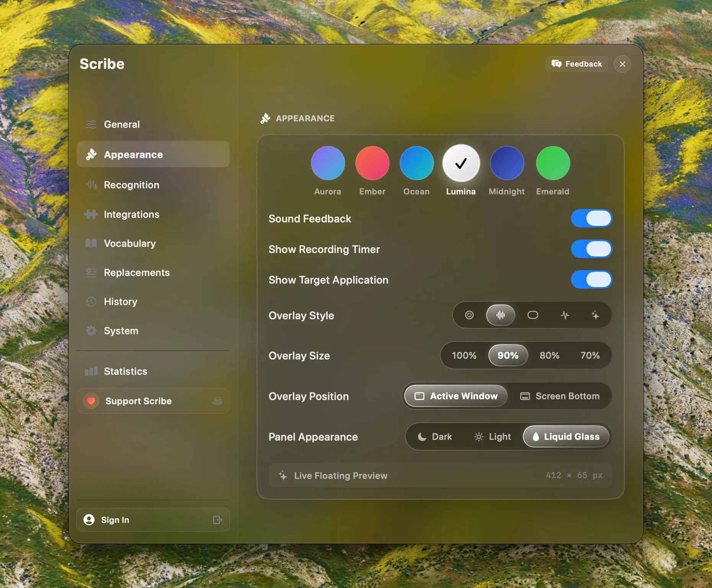
Task: Click the Live Floating Preview bar
Action: click(441, 475)
